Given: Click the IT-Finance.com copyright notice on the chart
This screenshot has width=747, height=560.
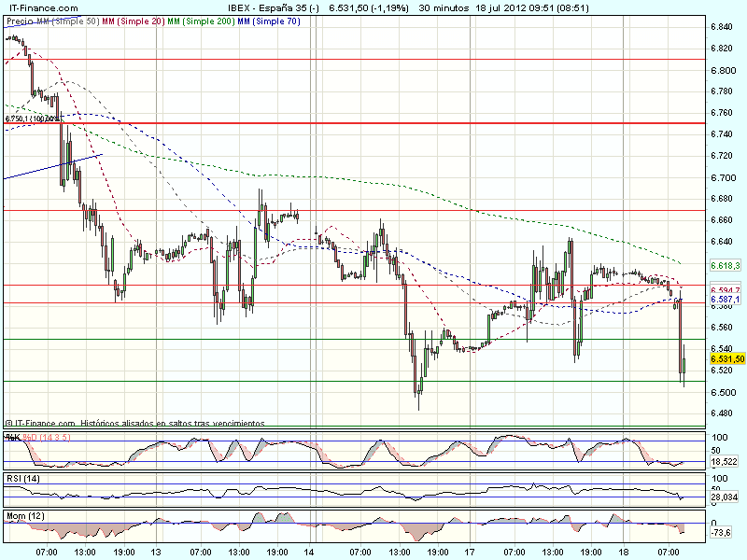Looking at the screenshot, I should (136, 423).
